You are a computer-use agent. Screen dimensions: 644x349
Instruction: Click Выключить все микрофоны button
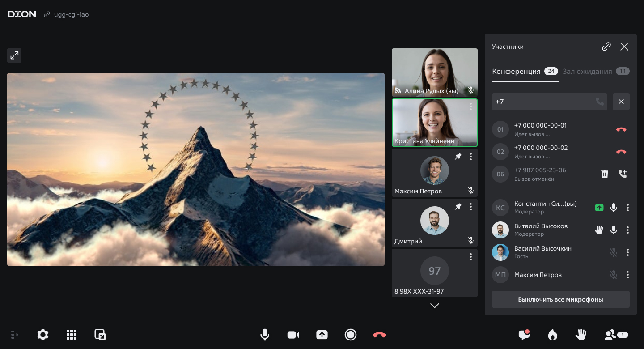[561, 299]
